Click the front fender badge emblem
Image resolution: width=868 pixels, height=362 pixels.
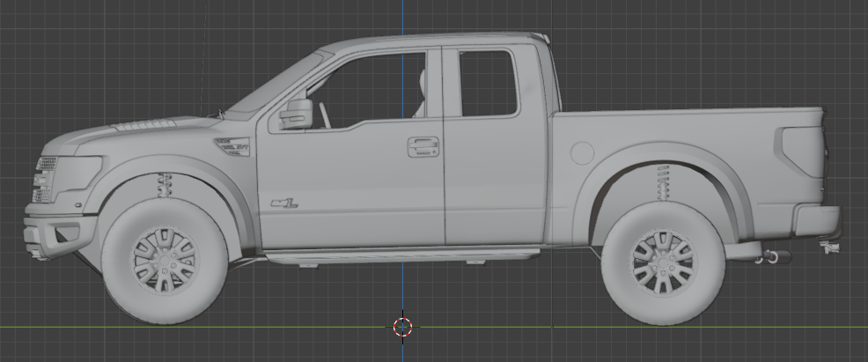tap(232, 147)
